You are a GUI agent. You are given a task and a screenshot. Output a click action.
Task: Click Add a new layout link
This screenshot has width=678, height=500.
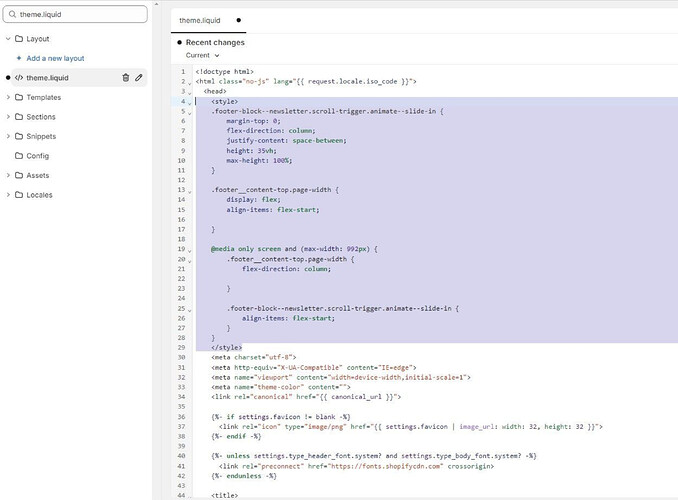[55, 58]
